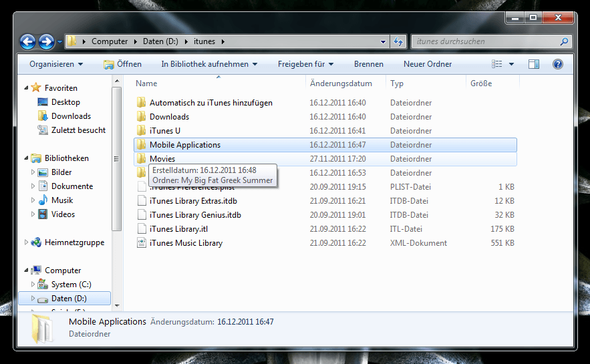The width and height of the screenshot is (590, 364).
Task: Click the Öffnen toolbar button
Action: pyautogui.click(x=123, y=64)
